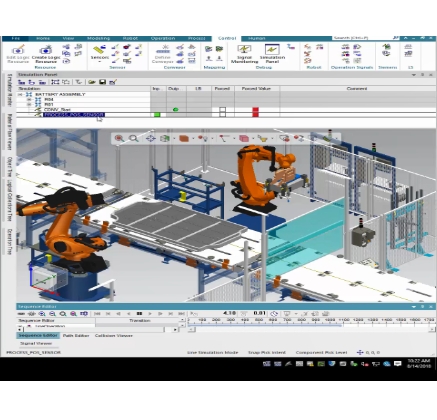Click the Define Conveyor icon
This screenshot has width=437, height=420.
coord(163,54)
